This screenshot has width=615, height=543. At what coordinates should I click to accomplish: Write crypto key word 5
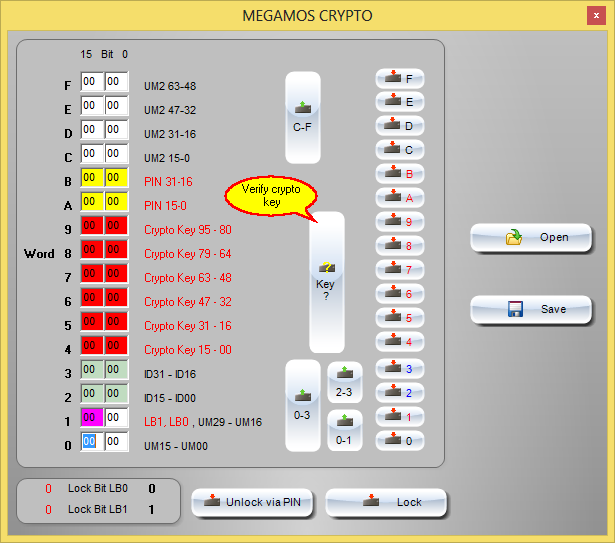coord(400,317)
